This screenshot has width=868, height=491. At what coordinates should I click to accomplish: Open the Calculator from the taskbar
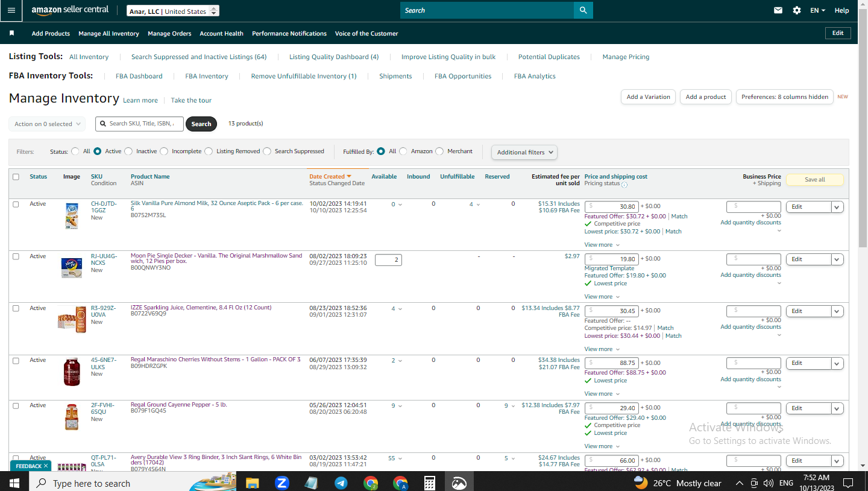pyautogui.click(x=430, y=483)
